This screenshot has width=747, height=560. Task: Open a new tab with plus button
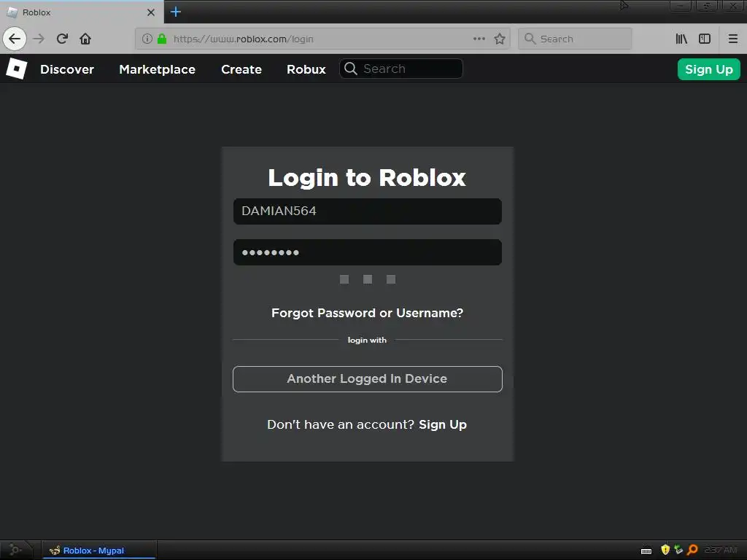click(x=175, y=12)
